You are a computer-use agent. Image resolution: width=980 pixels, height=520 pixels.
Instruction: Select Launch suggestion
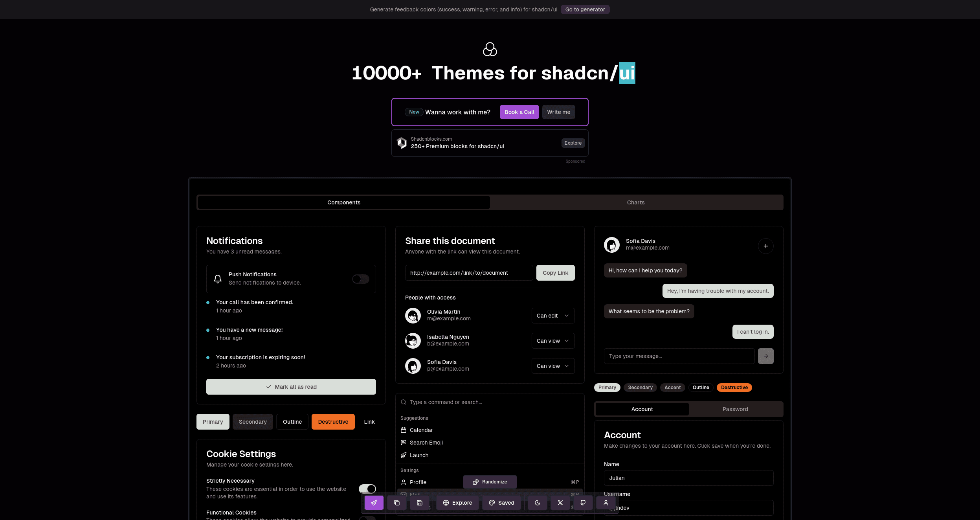(490, 455)
